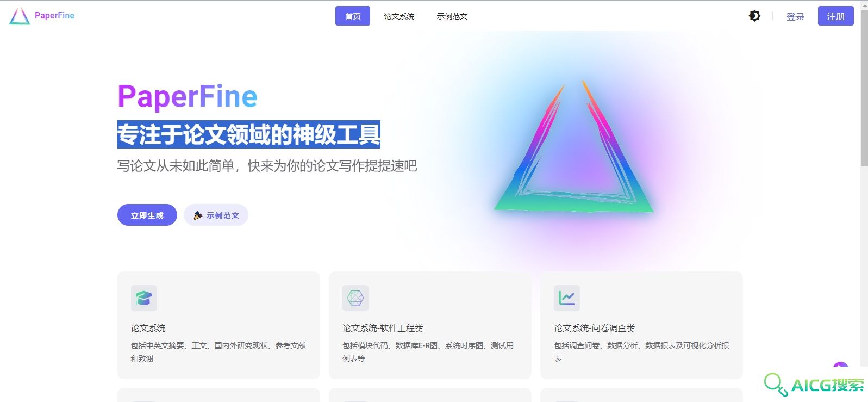Open 示例范文 in the top navigation
Viewport: 868px width, 402px height.
tap(452, 16)
